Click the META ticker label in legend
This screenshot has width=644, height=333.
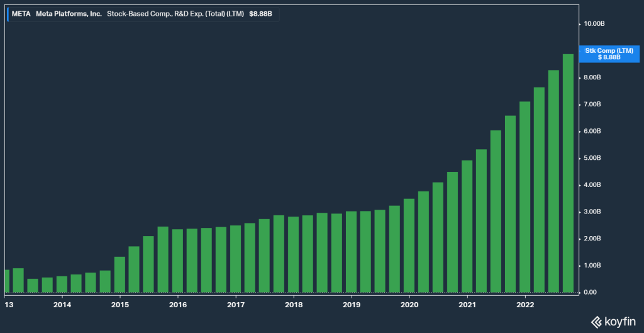pos(20,14)
